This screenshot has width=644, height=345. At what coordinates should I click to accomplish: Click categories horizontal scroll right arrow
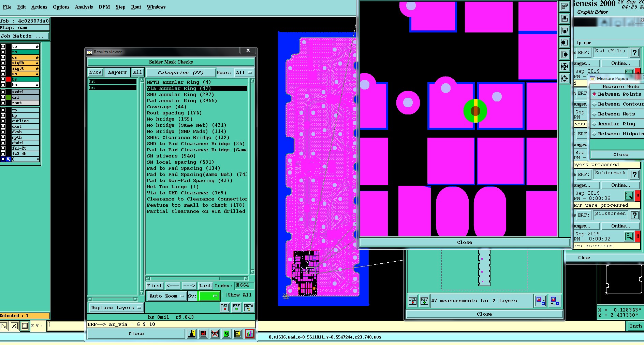click(246, 278)
